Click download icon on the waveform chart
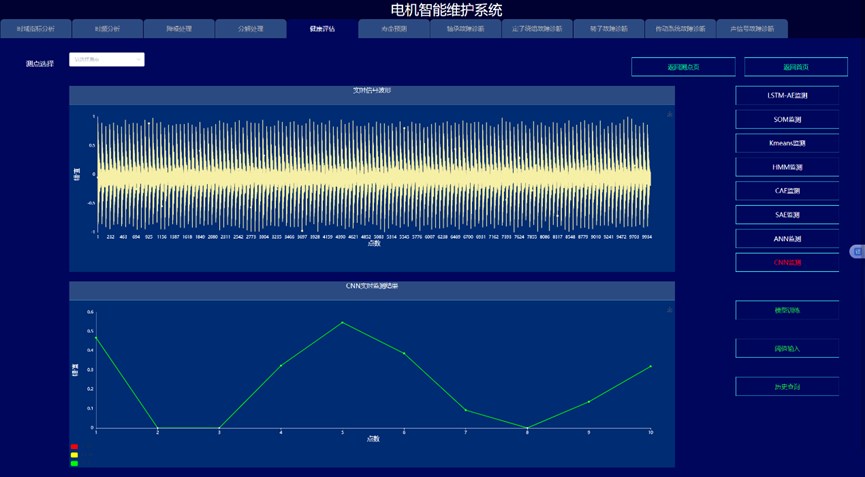 (x=670, y=115)
